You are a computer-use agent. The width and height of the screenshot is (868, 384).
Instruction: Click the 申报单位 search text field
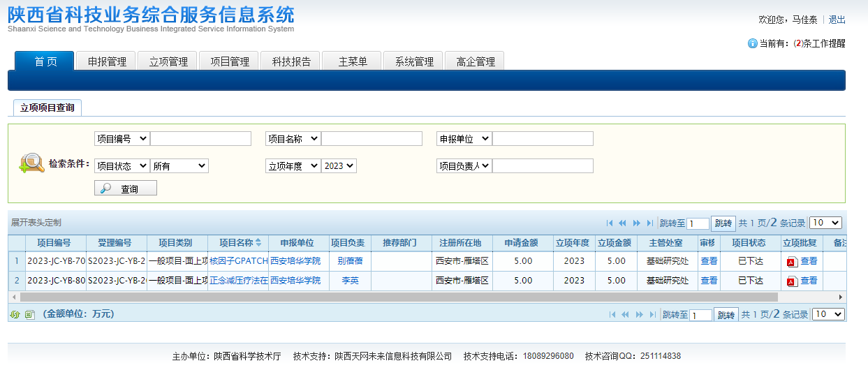[x=543, y=139]
